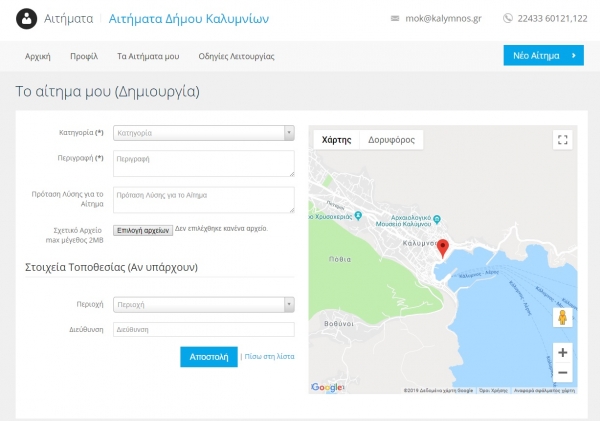Click the Νέο Αίτημα button
Screen dimensions: 600x421
coord(543,55)
